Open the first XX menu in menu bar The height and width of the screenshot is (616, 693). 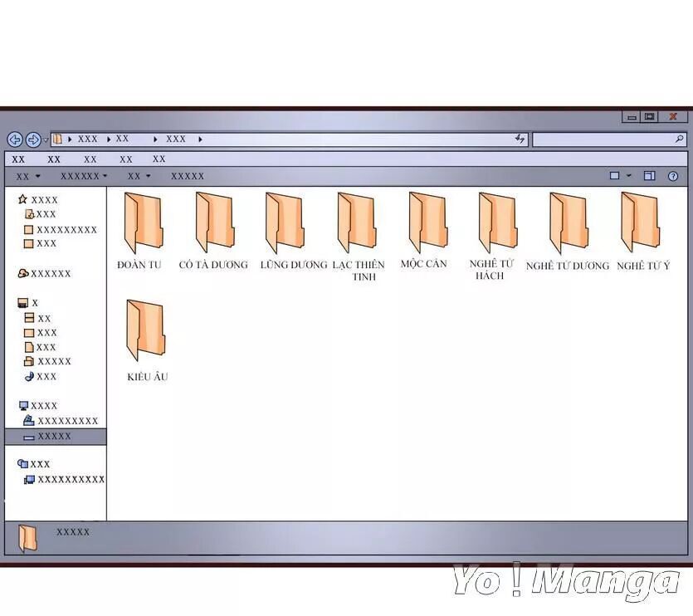(18, 159)
